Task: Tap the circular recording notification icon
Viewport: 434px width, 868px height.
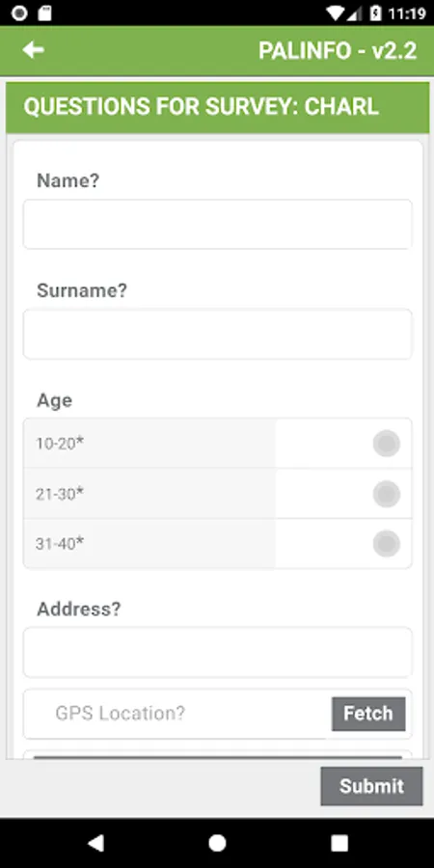Action: tap(19, 13)
